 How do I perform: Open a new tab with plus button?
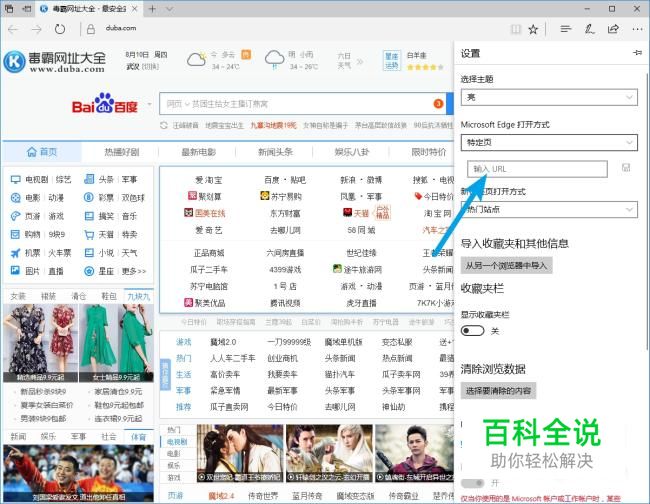pyautogui.click(x=152, y=9)
